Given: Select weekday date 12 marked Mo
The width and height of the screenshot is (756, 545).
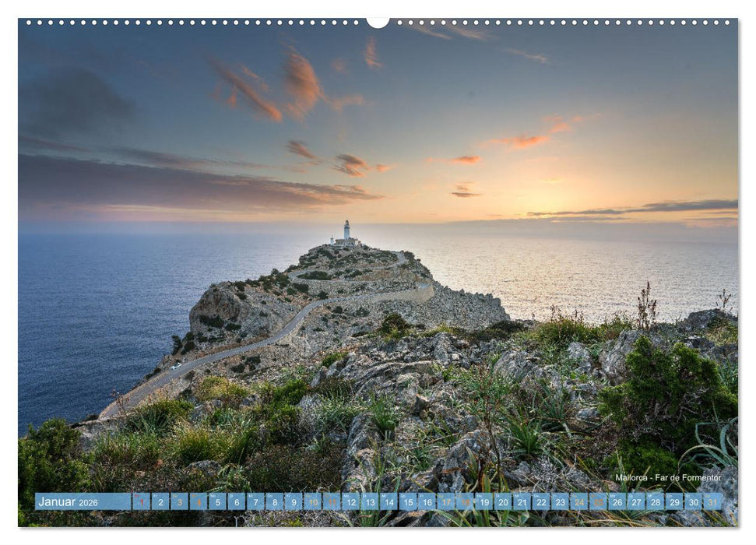Looking at the screenshot, I should pyautogui.click(x=352, y=505).
